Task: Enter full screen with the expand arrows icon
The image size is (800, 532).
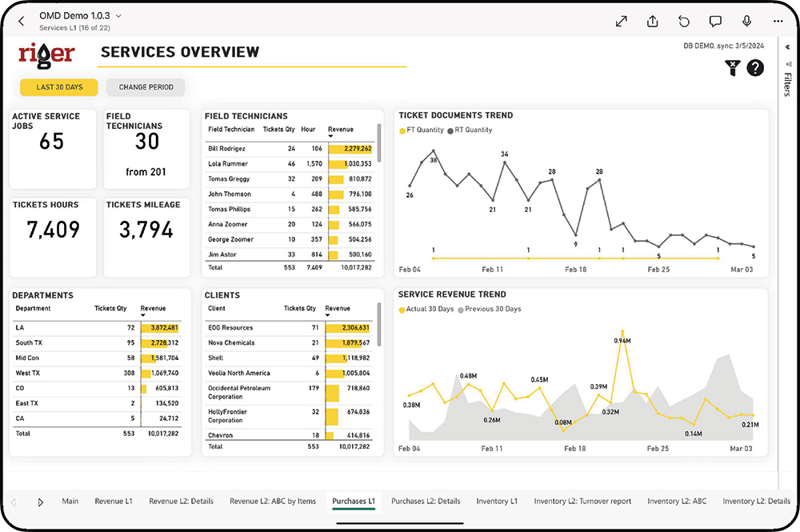Action: (622, 22)
